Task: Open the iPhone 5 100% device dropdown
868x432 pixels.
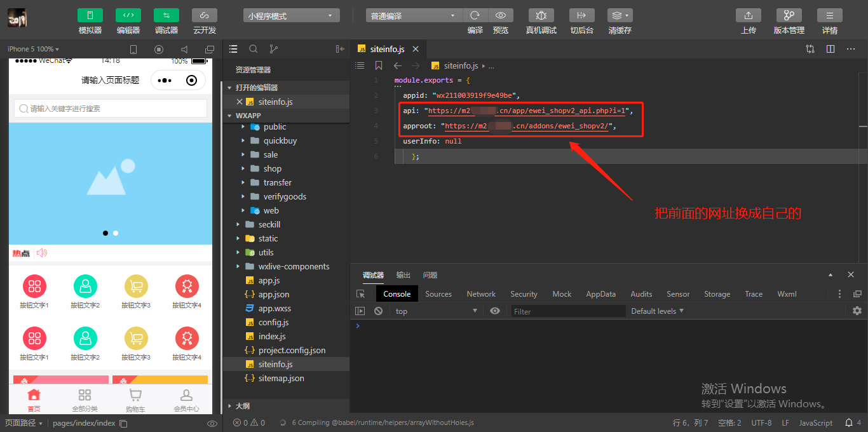Action: pos(33,49)
